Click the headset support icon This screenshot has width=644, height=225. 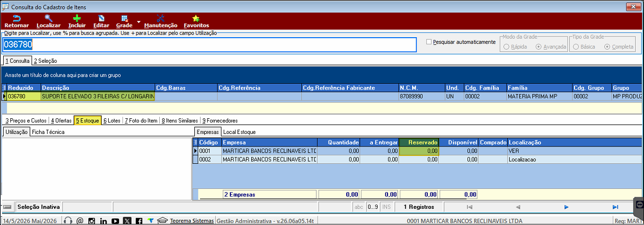(x=67, y=221)
